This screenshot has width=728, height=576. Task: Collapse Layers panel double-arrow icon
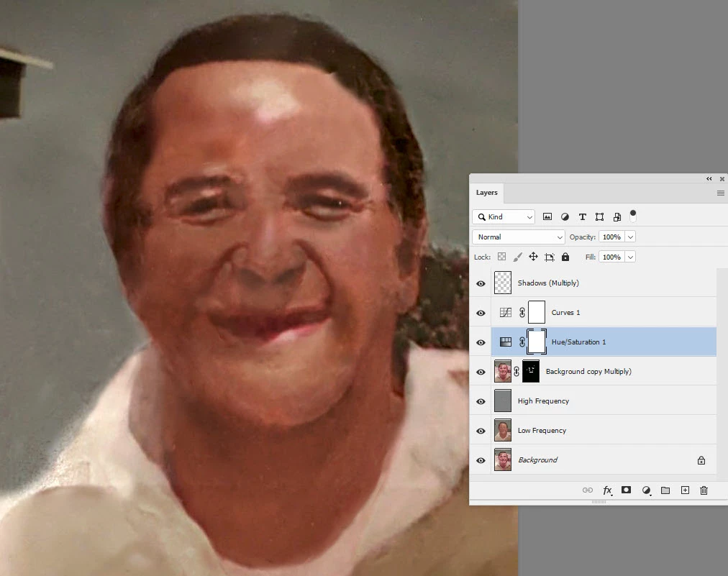709,178
